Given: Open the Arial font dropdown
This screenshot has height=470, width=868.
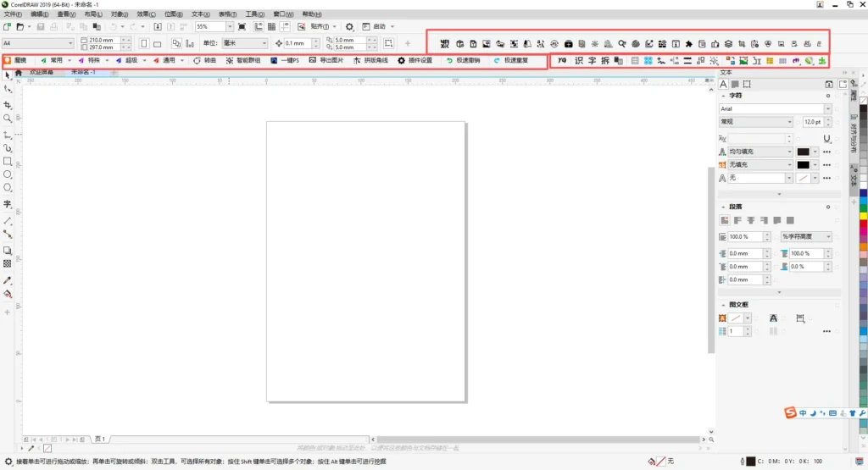Looking at the screenshot, I should coord(827,109).
